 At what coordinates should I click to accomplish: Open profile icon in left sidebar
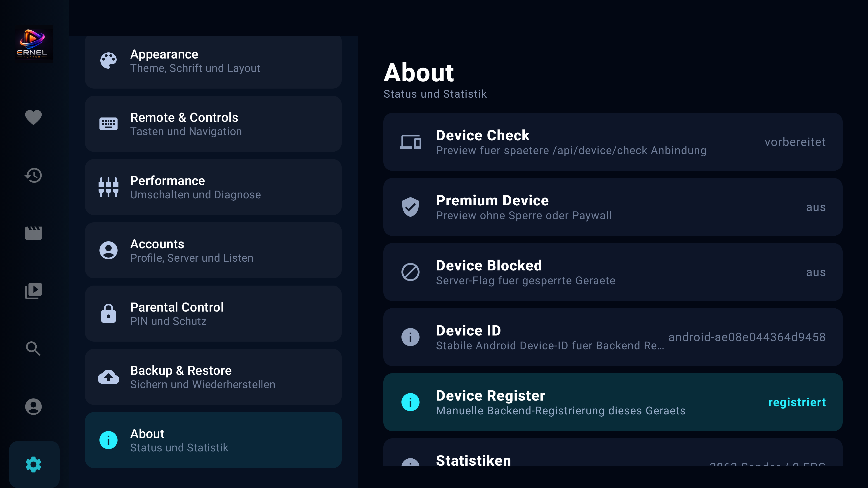[x=33, y=406]
